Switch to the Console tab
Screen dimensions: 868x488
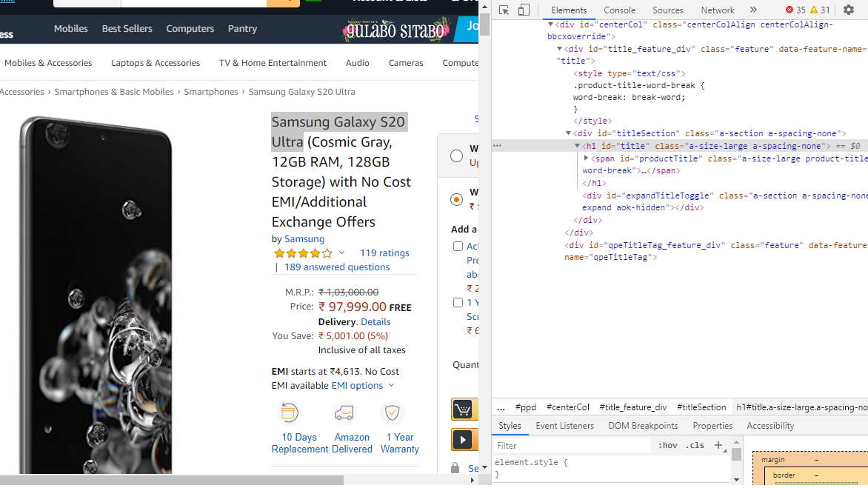619,10
